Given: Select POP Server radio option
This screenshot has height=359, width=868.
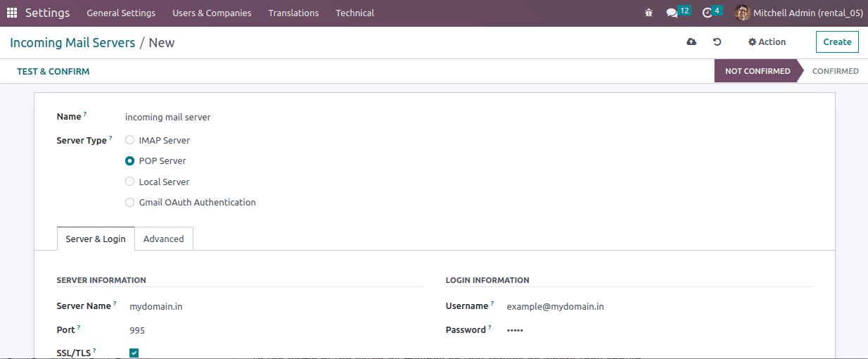Looking at the screenshot, I should (x=129, y=160).
